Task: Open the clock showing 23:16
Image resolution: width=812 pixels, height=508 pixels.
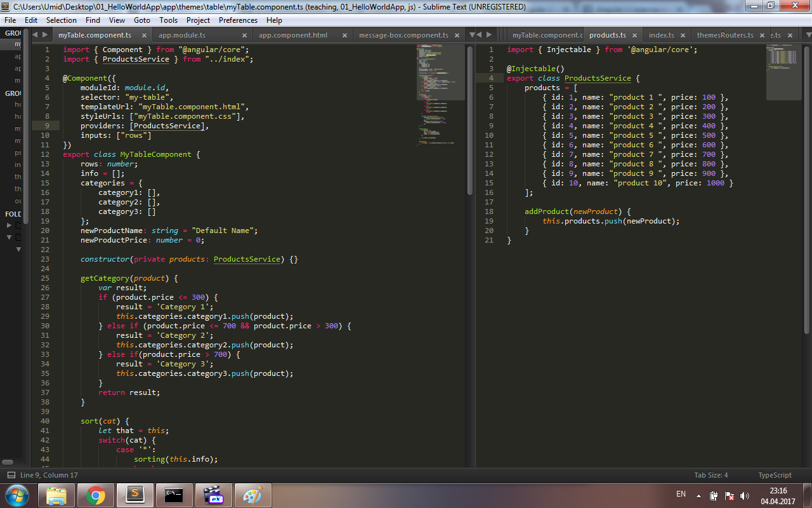Action: (778, 495)
